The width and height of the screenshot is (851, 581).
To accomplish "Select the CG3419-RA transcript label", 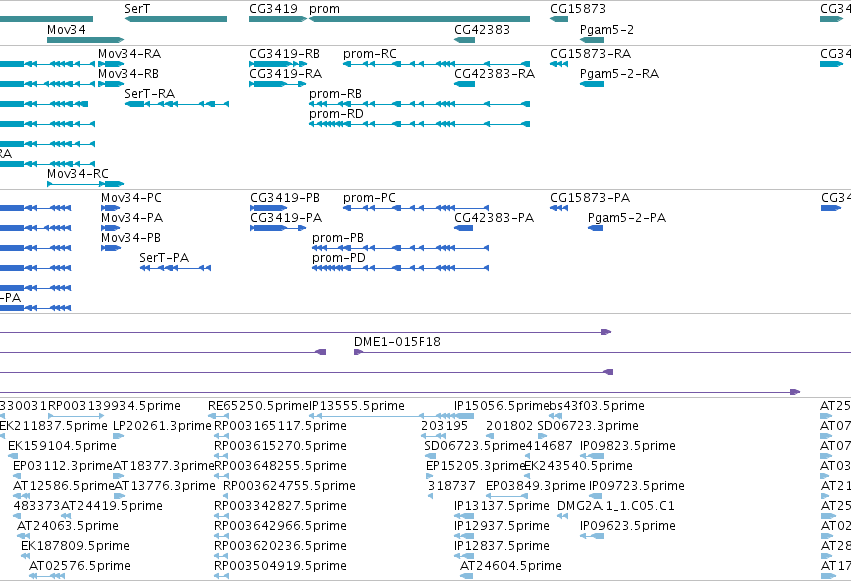I will 285,74.
